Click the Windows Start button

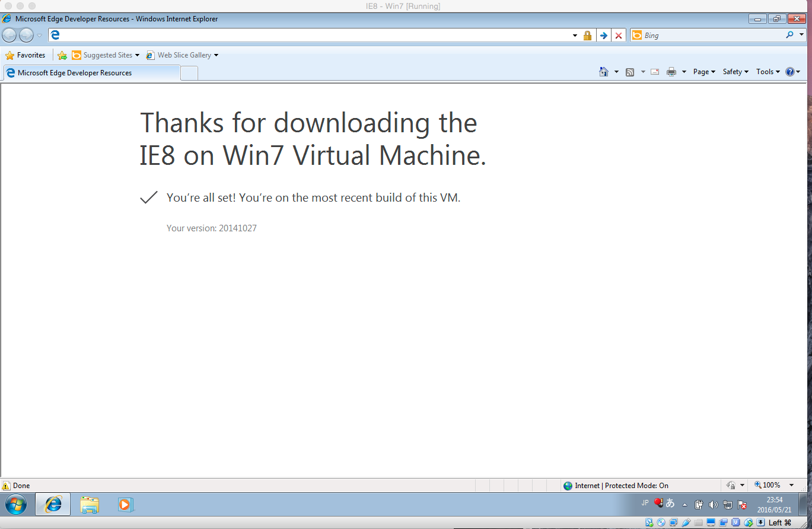[15, 505]
